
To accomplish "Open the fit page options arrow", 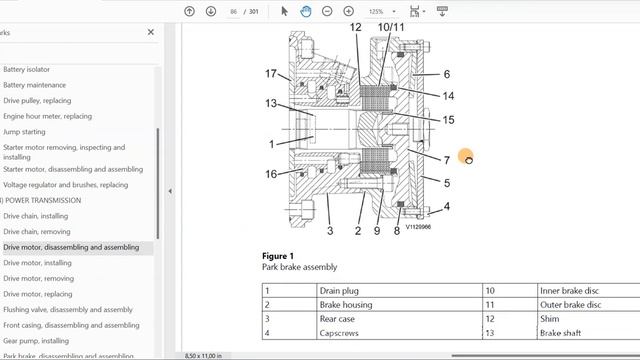I will pyautogui.click(x=424, y=11).
